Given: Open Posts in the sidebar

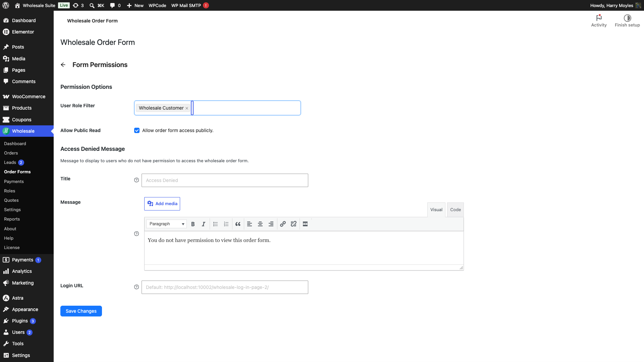Looking at the screenshot, I should click(x=27, y=47).
